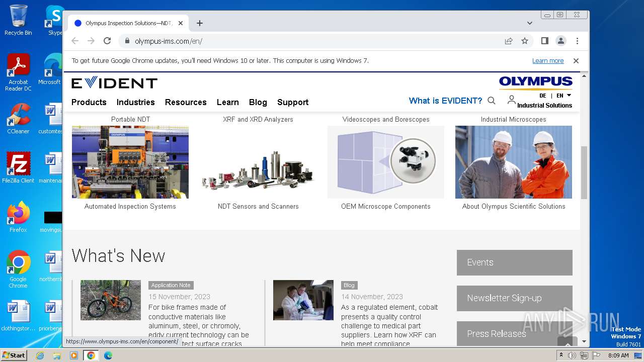The width and height of the screenshot is (644, 362).
Task: Open the Firefox desktop icon
Action: (18, 217)
